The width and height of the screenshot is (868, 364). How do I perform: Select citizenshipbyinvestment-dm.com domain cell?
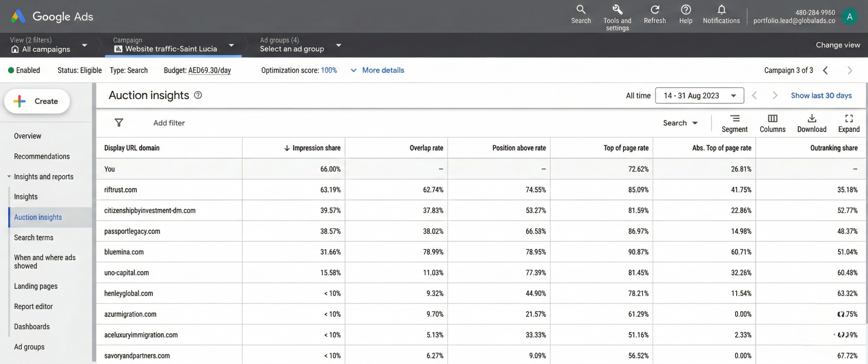coord(150,211)
